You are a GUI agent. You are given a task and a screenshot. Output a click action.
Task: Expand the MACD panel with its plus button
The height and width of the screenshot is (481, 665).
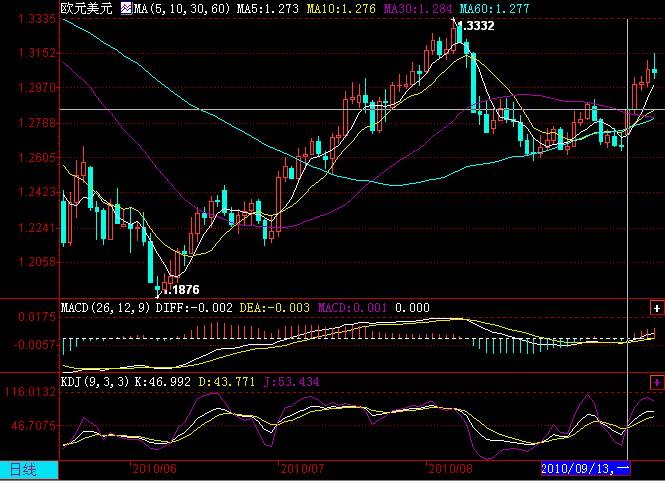pos(657,308)
